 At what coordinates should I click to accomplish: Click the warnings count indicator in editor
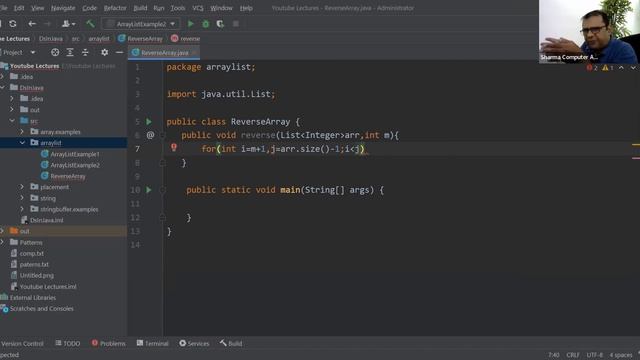click(x=608, y=68)
